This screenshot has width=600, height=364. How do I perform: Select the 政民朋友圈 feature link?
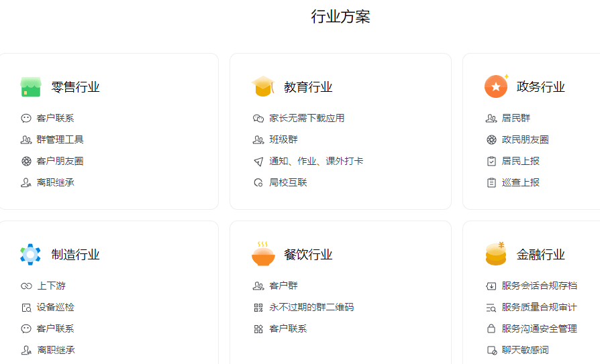coord(526,139)
